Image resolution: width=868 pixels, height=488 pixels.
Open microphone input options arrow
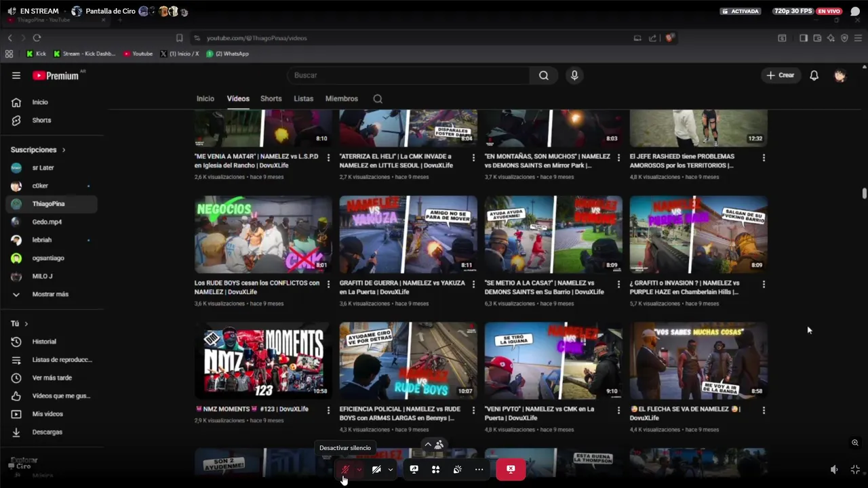[359, 470]
